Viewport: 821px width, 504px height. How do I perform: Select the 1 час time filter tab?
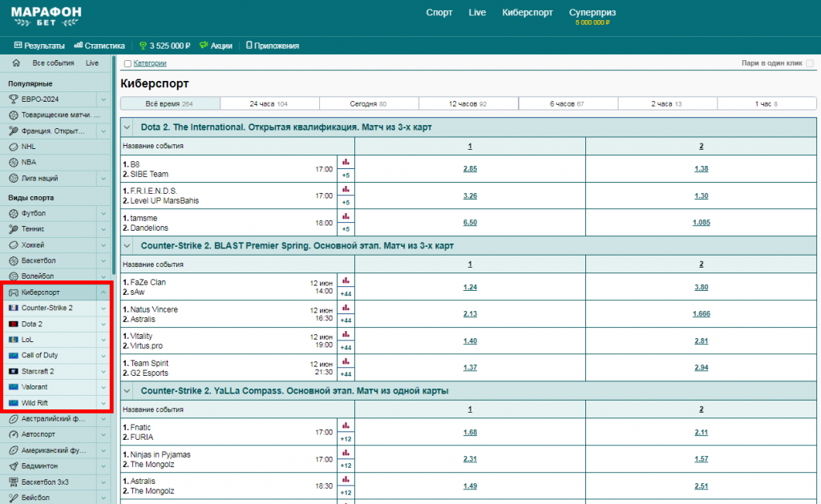click(766, 103)
